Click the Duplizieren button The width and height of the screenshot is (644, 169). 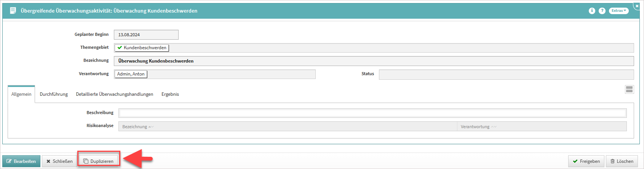(x=98, y=161)
